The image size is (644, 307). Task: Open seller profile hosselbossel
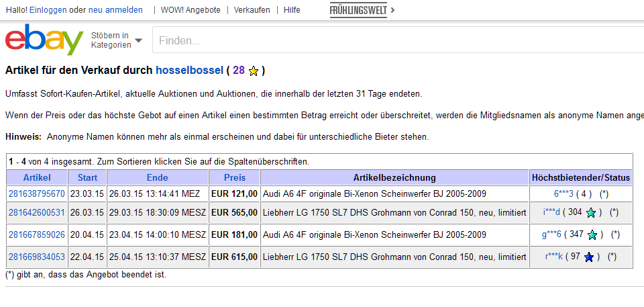coord(189,71)
